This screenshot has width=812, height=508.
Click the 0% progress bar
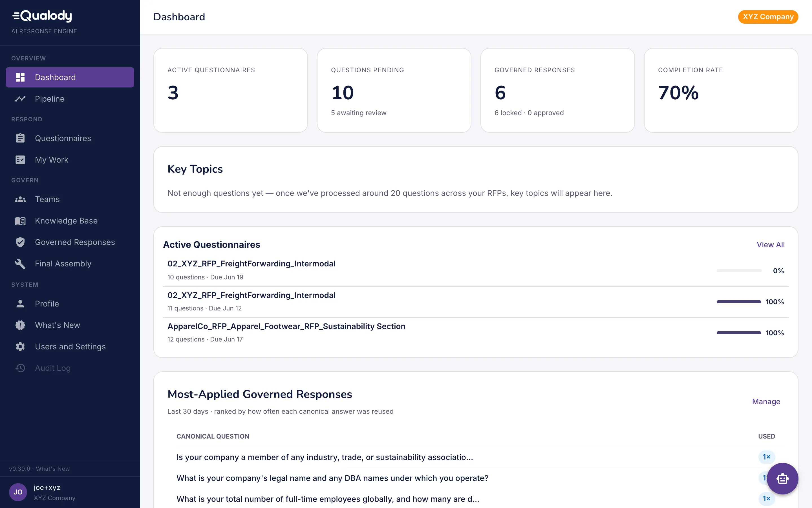tap(739, 271)
